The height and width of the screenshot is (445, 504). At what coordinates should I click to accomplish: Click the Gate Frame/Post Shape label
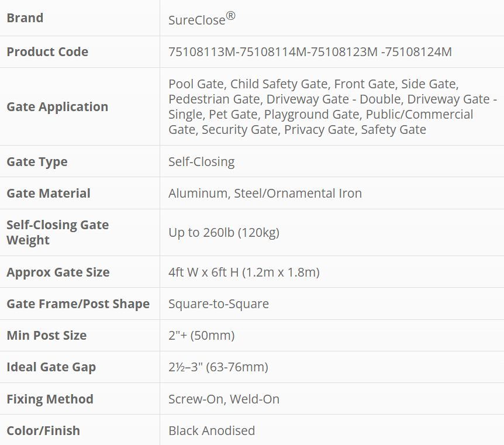tap(78, 303)
